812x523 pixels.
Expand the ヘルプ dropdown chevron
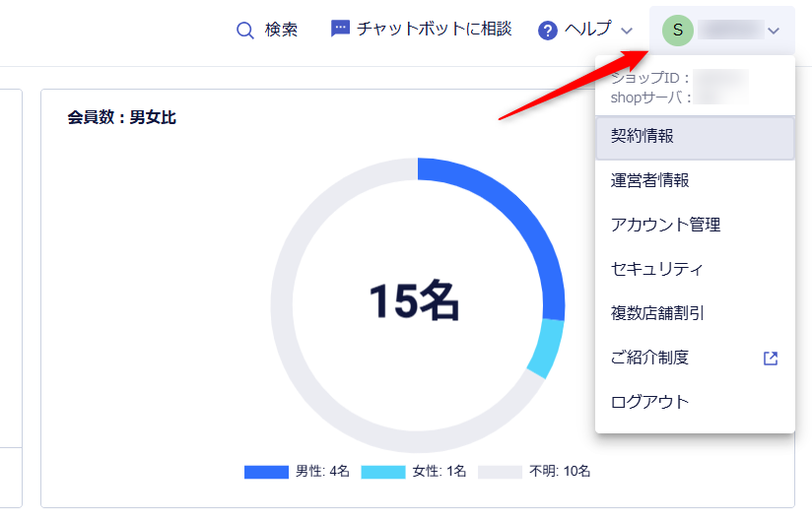coord(627,32)
